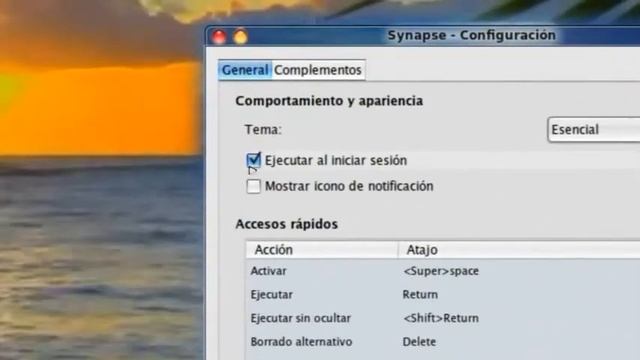Screen dimensions: 640x360
Task: Enable Mostrar icono de notificación checkbox
Action: click(x=253, y=186)
